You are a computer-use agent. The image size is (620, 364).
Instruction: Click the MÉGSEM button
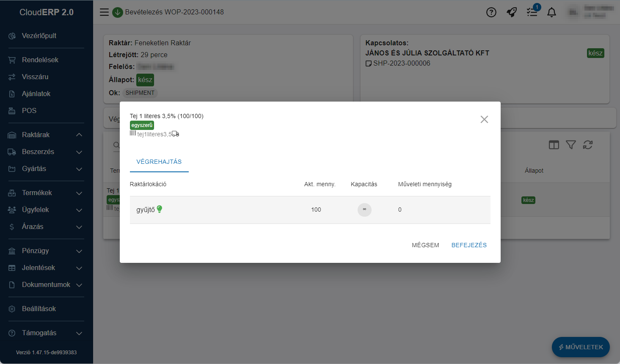pyautogui.click(x=425, y=245)
